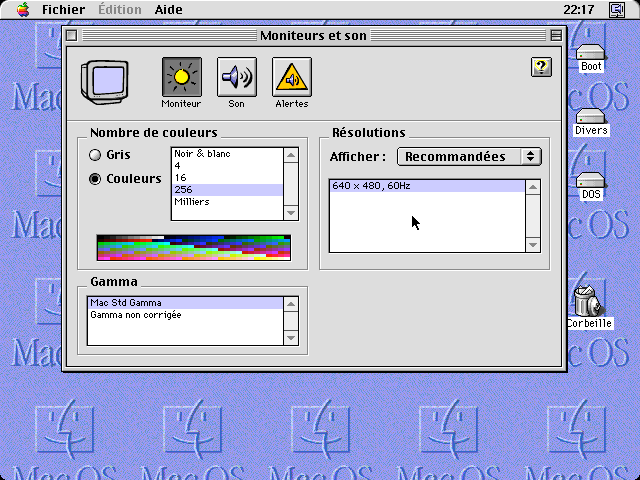Click the application switcher icon in menu bar
Viewport: 640px width, 480px height.
(617, 9)
